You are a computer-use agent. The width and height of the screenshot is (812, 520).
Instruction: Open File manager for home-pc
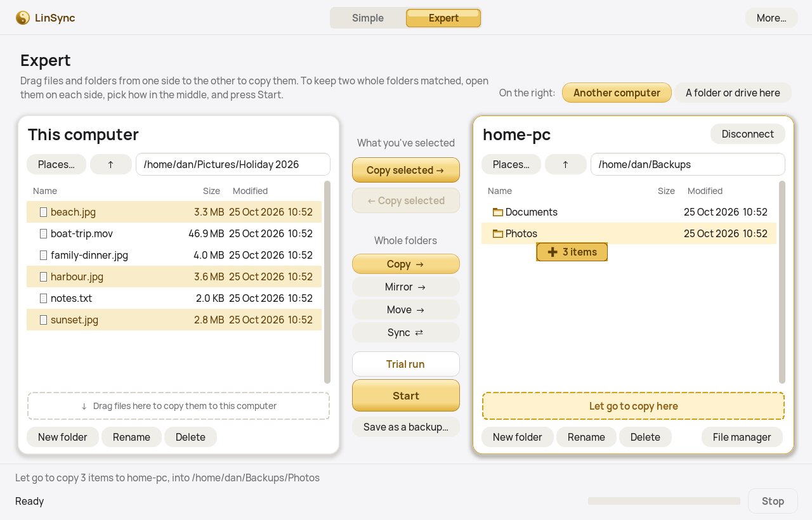[742, 437]
